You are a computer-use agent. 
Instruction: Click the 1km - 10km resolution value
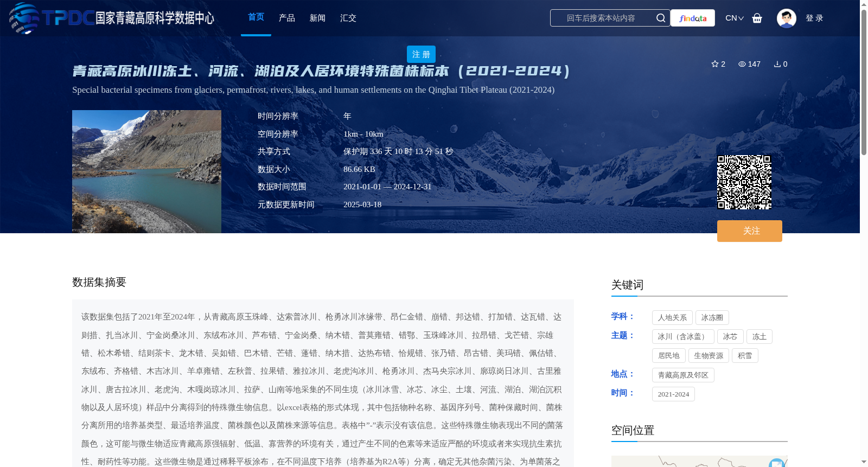pos(363,134)
